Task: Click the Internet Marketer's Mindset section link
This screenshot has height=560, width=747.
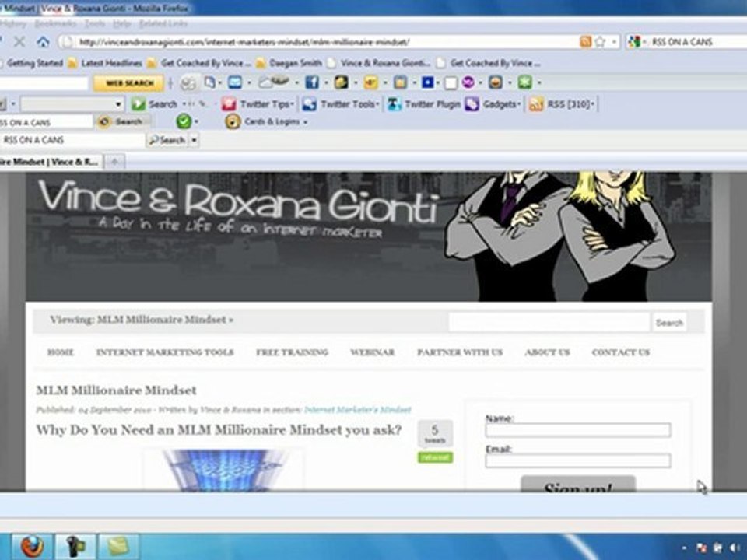Action: [x=357, y=410]
